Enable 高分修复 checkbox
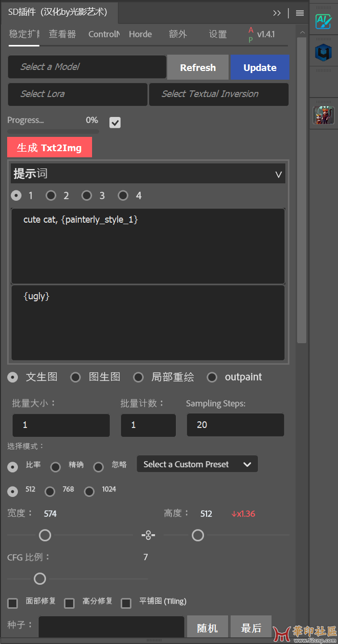The height and width of the screenshot is (644, 338). pyautogui.click(x=70, y=604)
